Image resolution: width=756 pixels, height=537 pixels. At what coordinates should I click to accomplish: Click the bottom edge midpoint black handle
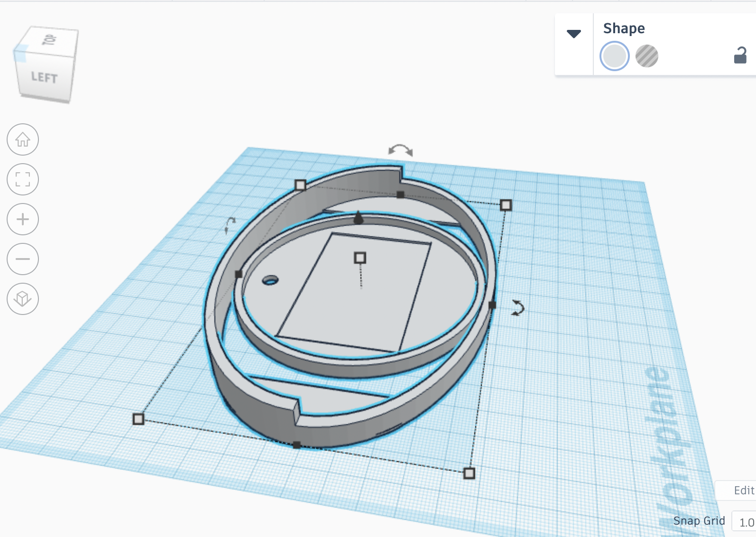pos(296,445)
